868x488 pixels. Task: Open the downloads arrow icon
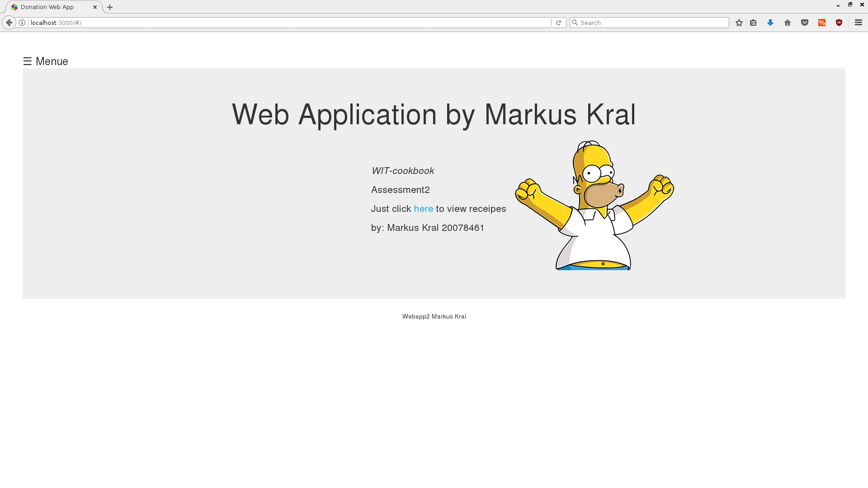tap(770, 23)
